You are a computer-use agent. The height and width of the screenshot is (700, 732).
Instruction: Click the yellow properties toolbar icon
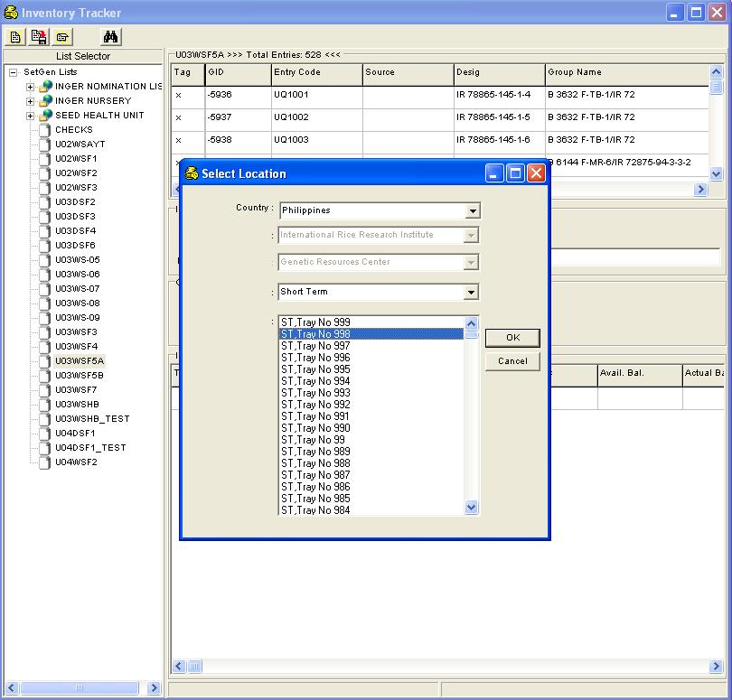(x=62, y=37)
